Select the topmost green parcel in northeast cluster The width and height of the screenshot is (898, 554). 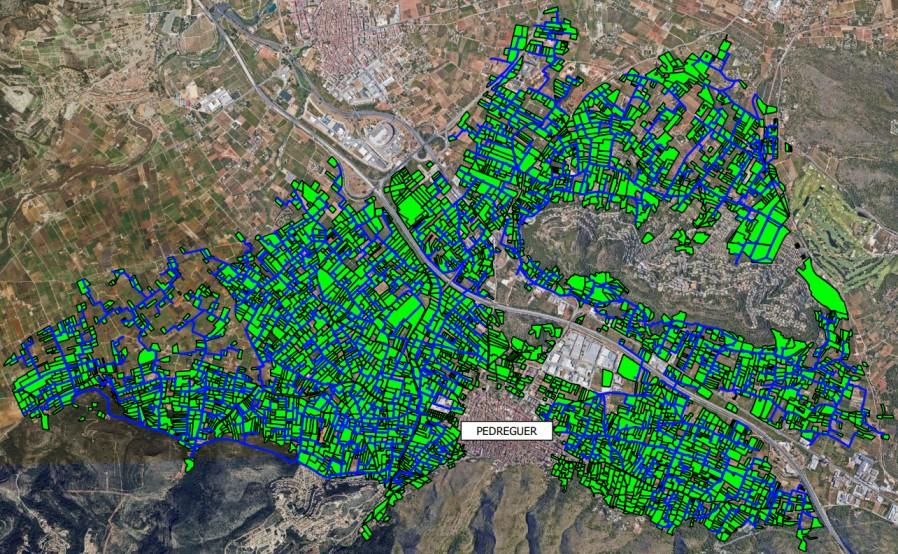(x=724, y=47)
